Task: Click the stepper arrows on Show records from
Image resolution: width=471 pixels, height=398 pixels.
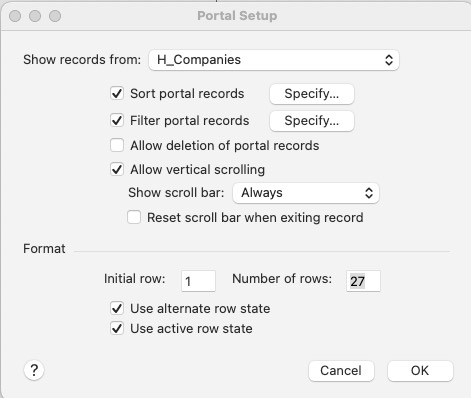Action: point(389,60)
